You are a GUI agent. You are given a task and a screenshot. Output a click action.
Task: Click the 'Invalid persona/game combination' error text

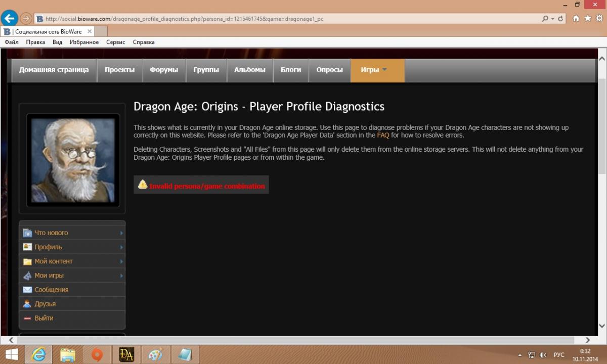pos(207,186)
